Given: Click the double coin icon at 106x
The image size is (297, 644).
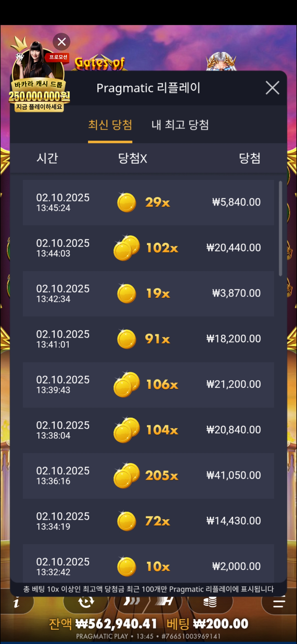Looking at the screenshot, I should 127,384.
